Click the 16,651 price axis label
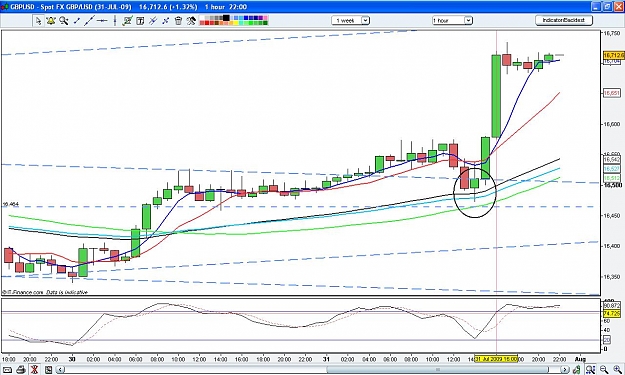This screenshot has height=375, width=625. tap(611, 93)
